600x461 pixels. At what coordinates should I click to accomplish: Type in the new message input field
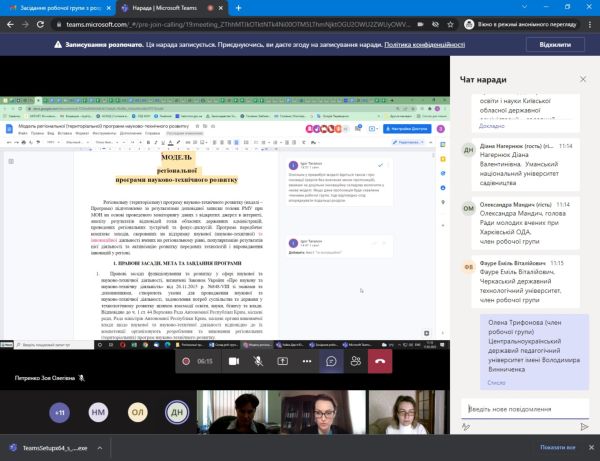[x=520, y=408]
